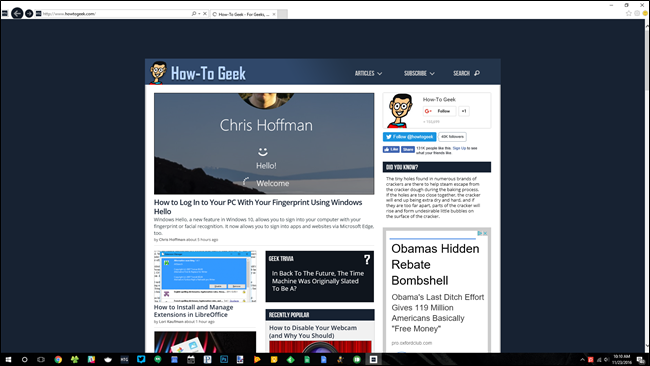Click the AdChoices icon on the ad

coord(479,233)
